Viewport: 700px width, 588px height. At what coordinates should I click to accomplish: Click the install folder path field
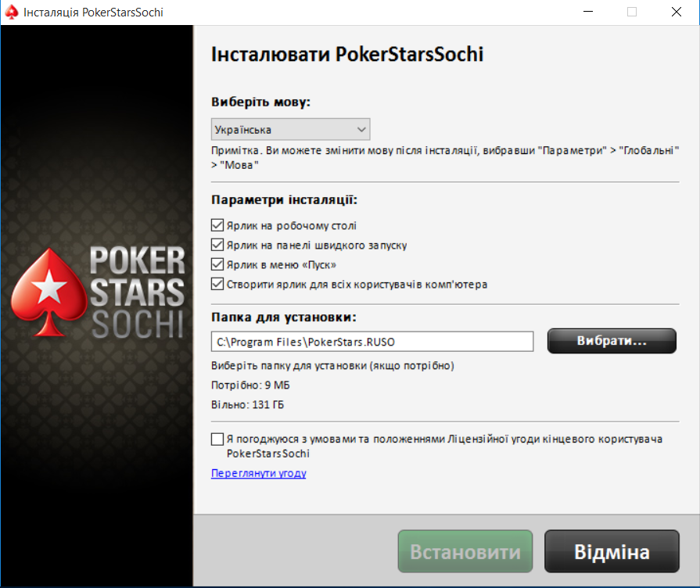(x=372, y=342)
